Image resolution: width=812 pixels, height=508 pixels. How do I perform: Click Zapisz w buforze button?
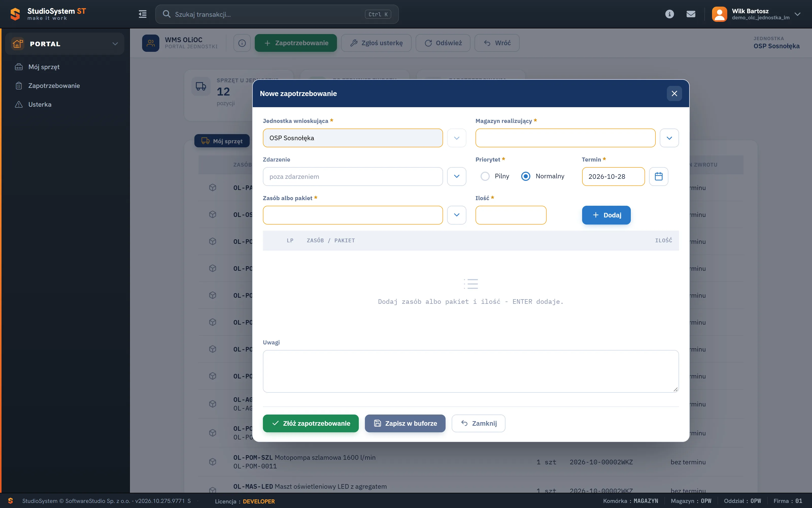click(405, 423)
